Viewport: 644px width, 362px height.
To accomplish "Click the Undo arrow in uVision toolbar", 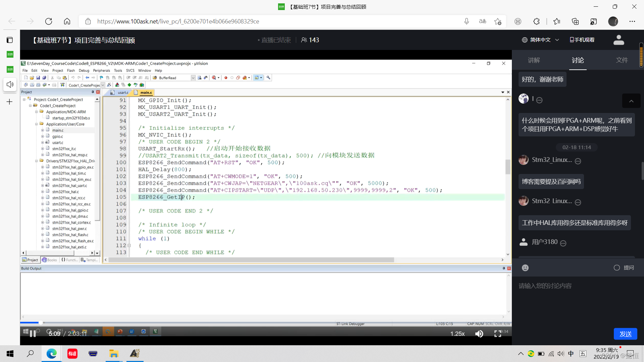I will [x=73, y=78].
